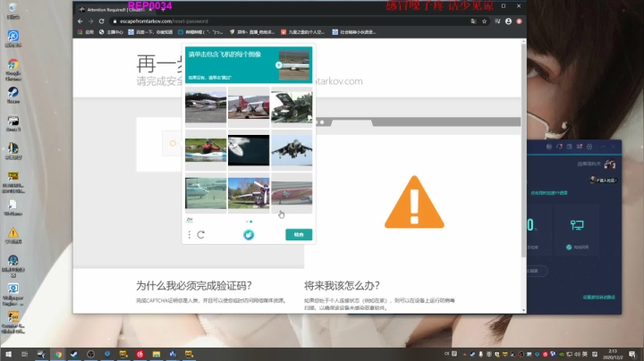Open the notification center on the taskbar
This screenshot has width=644, height=361.
[632, 354]
